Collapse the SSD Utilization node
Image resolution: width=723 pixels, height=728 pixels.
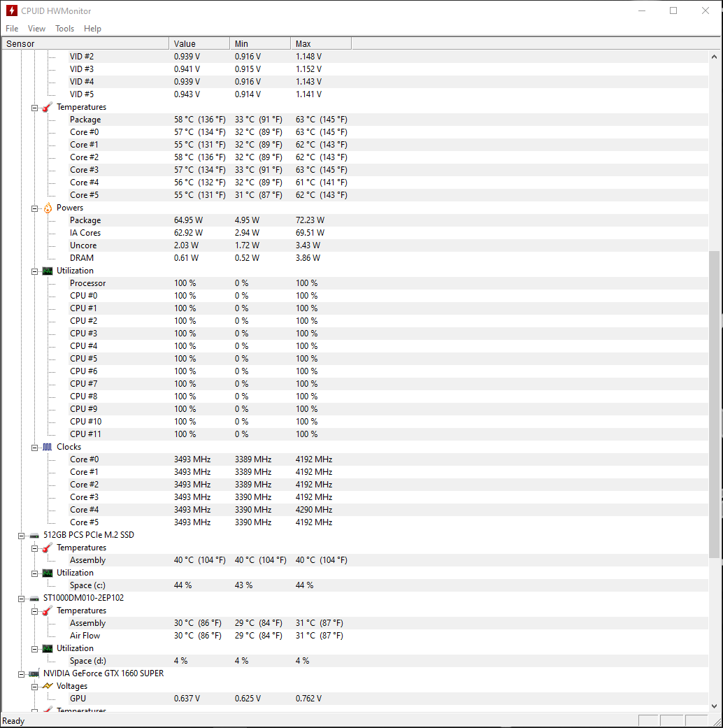click(34, 573)
